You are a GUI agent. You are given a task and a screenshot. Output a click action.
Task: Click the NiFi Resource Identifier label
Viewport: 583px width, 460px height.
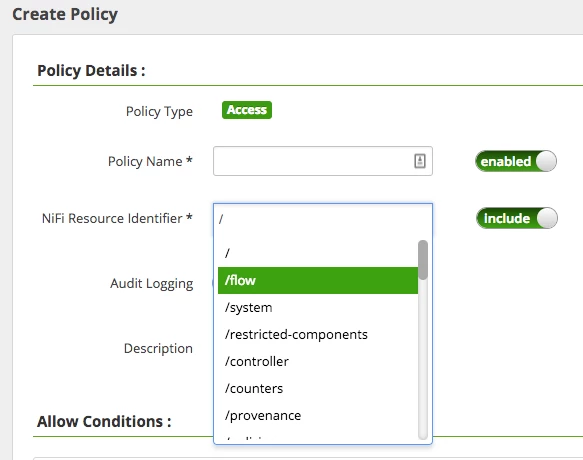117,218
